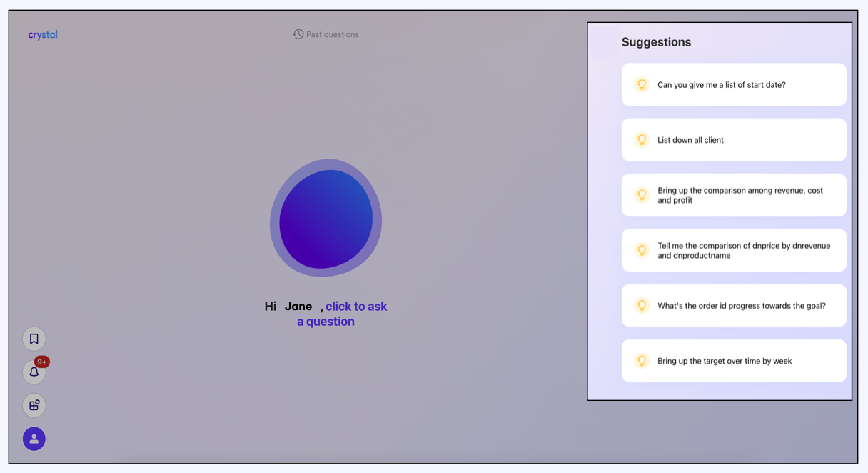Choose the dnprice by dnrevenue comparison suggestion
Viewport: 868px width, 473px height.
[x=743, y=250]
